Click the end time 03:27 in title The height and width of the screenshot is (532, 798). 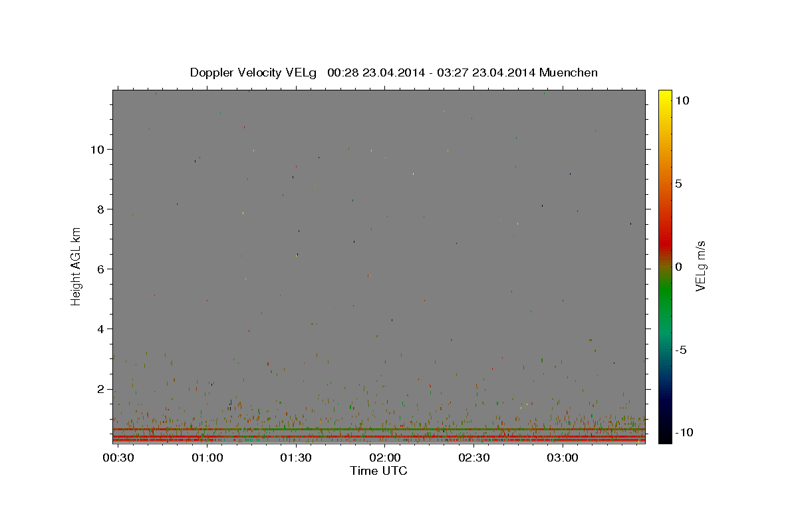click(x=454, y=72)
